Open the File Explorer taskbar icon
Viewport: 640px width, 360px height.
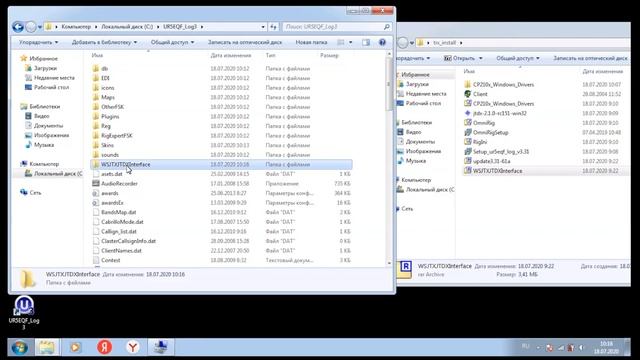(47, 347)
